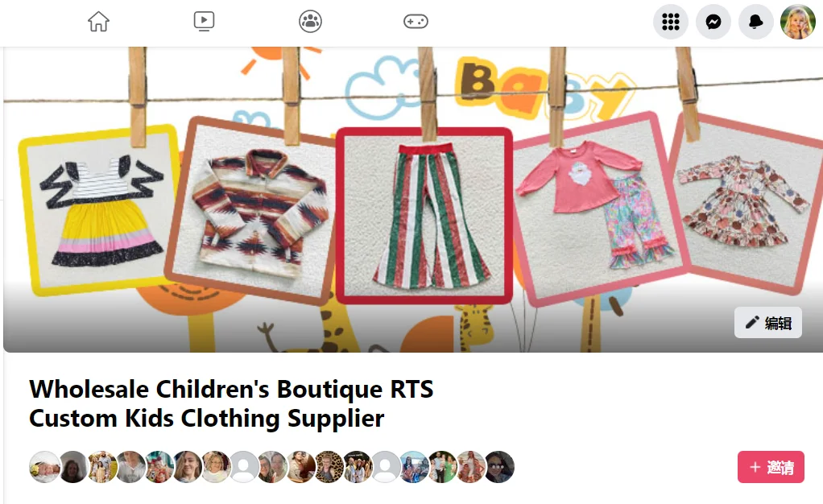Open the account profile picture menu
The width and height of the screenshot is (823, 504).
tap(798, 22)
